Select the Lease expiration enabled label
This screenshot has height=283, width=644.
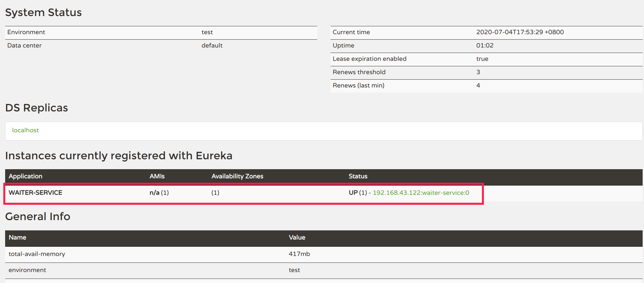click(370, 59)
